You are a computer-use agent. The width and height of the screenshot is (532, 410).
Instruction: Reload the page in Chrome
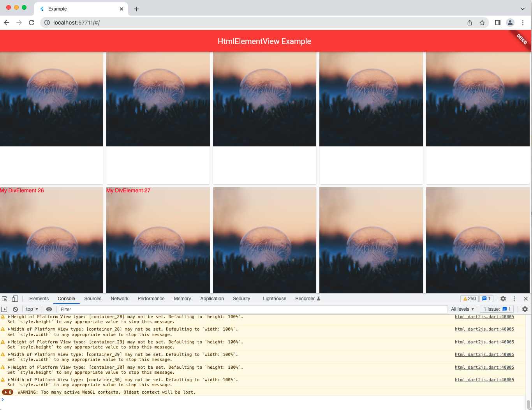32,23
